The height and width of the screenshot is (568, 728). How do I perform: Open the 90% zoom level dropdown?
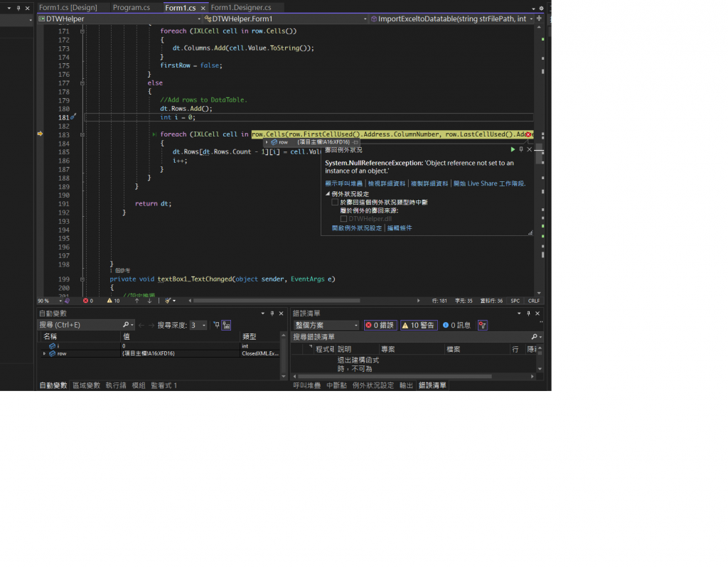(x=60, y=301)
